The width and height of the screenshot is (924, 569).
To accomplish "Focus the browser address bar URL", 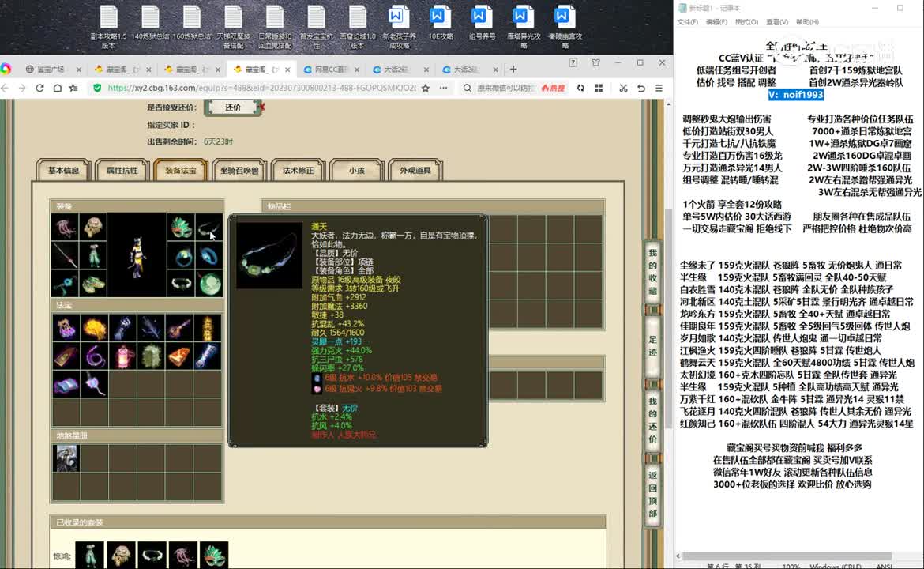I will click(x=261, y=88).
